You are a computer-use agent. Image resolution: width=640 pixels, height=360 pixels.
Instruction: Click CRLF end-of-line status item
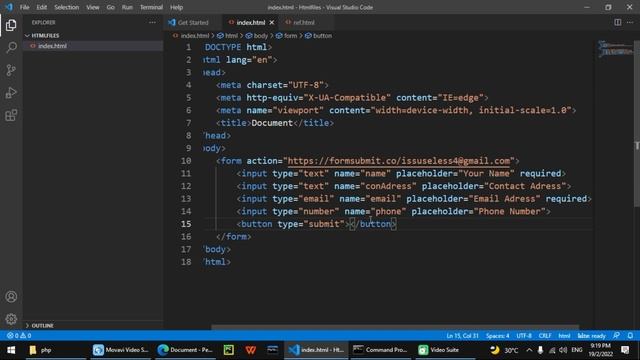point(545,336)
